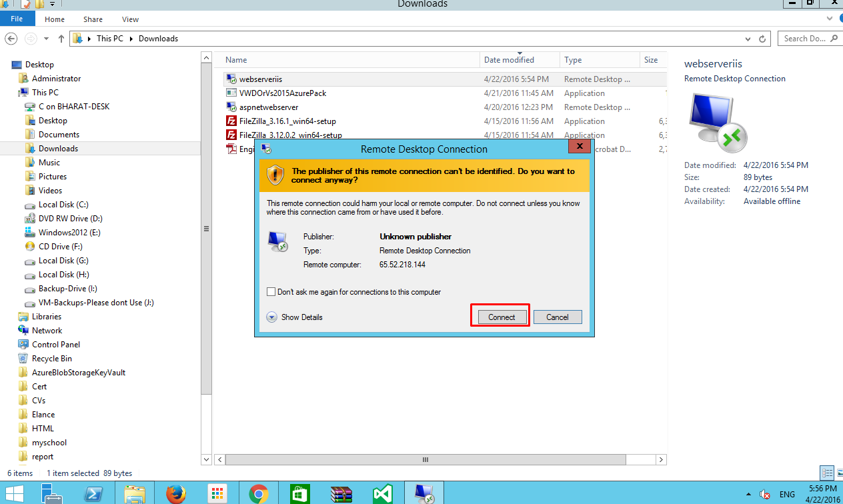Open Libraries in the navigation tree
Image resolution: width=843 pixels, height=504 pixels.
pyautogui.click(x=46, y=317)
